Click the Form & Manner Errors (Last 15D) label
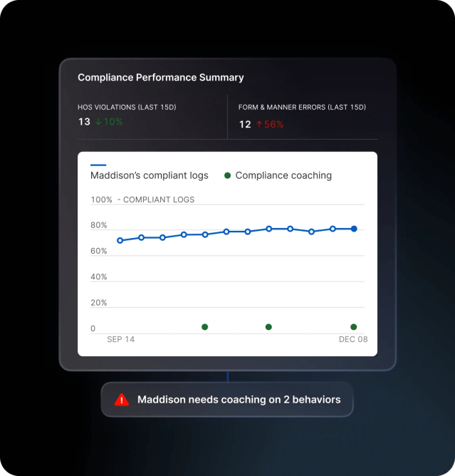The width and height of the screenshot is (455, 476). 302,107
